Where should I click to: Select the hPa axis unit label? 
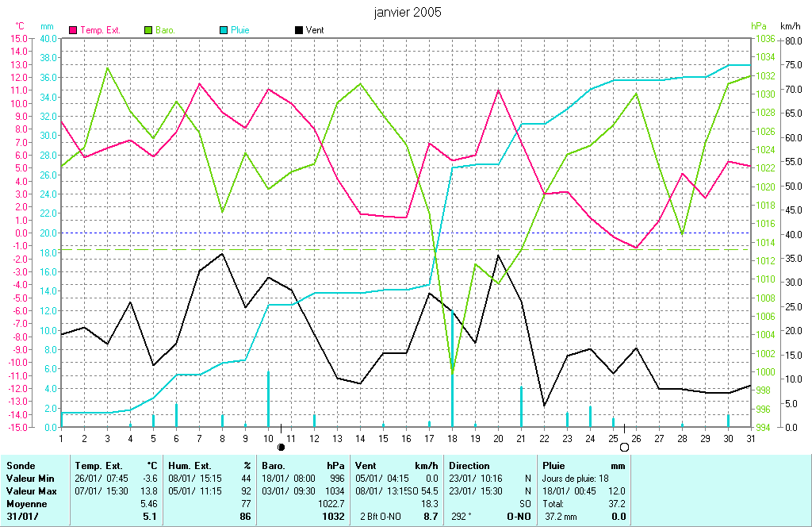[x=759, y=26]
